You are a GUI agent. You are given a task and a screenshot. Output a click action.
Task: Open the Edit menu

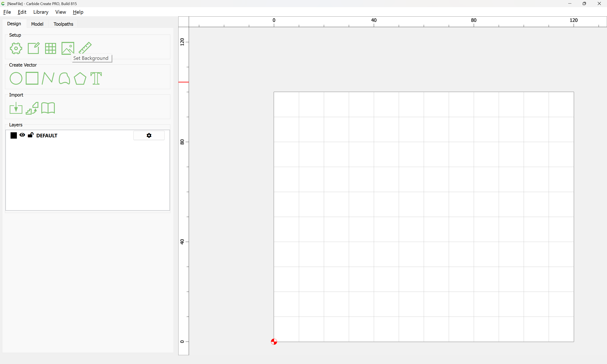coord(22,12)
